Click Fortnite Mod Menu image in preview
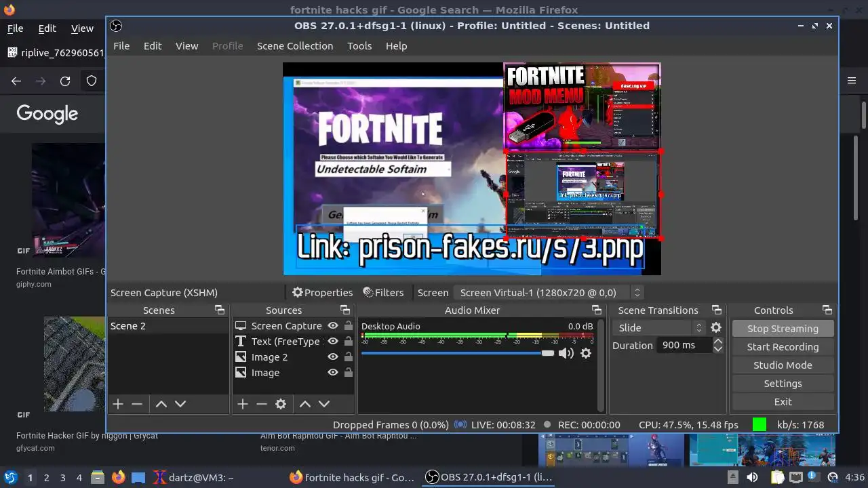 pyautogui.click(x=582, y=106)
